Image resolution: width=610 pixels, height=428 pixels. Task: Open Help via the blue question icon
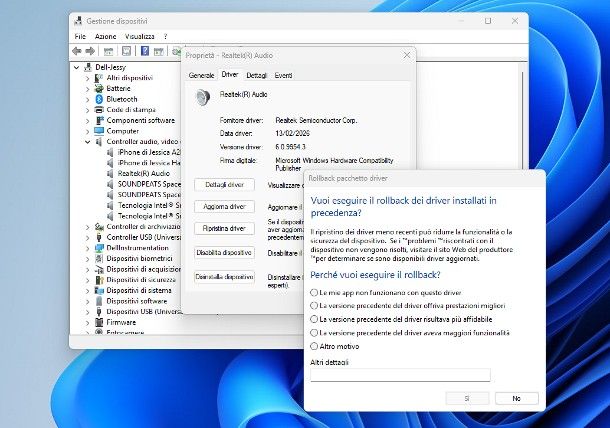point(145,51)
